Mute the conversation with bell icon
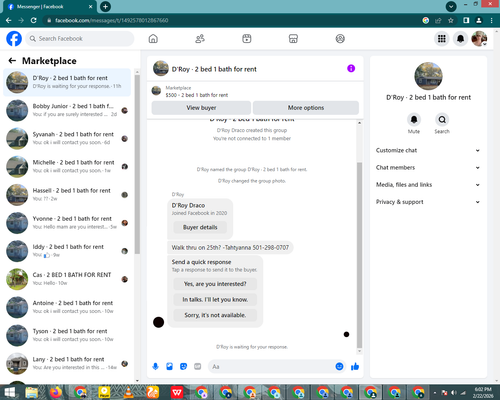The image size is (500, 400). click(414, 119)
